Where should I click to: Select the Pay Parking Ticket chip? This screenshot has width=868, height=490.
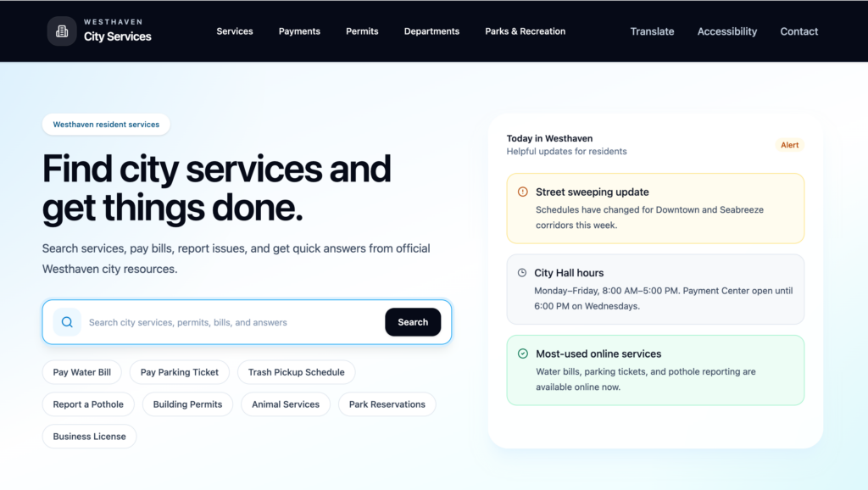[x=179, y=372]
